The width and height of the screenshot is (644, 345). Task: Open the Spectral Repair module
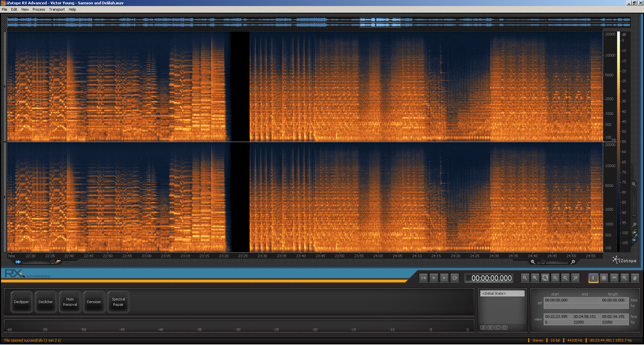118,302
